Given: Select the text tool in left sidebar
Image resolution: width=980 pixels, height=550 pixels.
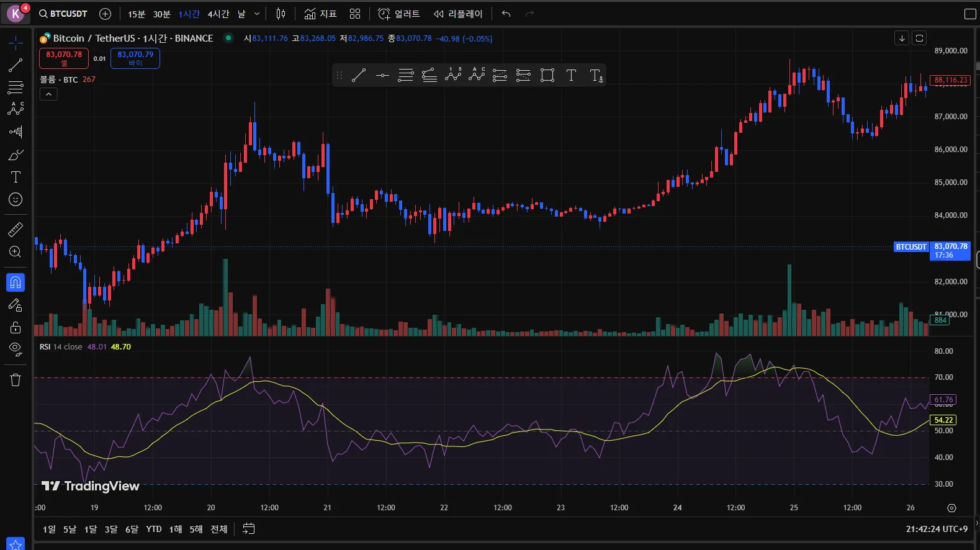Looking at the screenshot, I should coord(16,177).
